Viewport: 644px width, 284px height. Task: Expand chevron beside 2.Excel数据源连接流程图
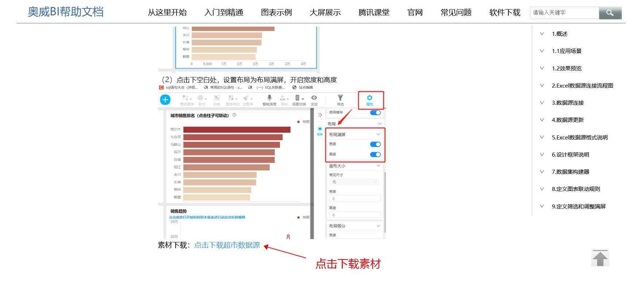coord(542,85)
